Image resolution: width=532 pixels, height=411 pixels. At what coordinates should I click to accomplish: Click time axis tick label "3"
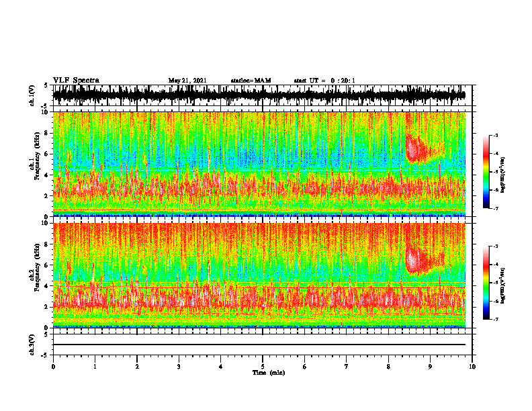(x=179, y=367)
